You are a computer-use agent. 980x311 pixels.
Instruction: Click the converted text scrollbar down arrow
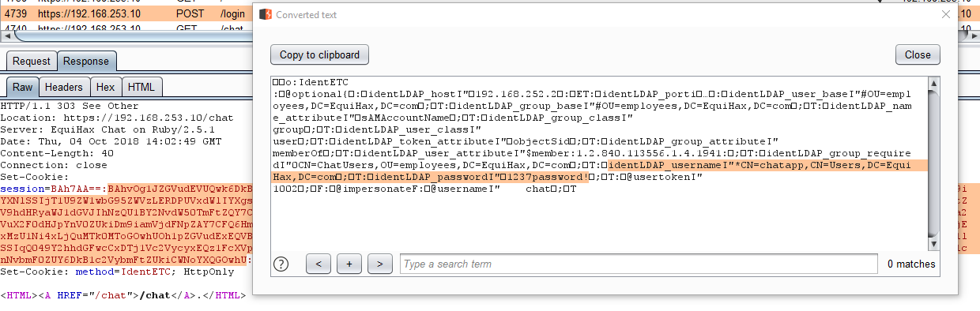coord(933,242)
